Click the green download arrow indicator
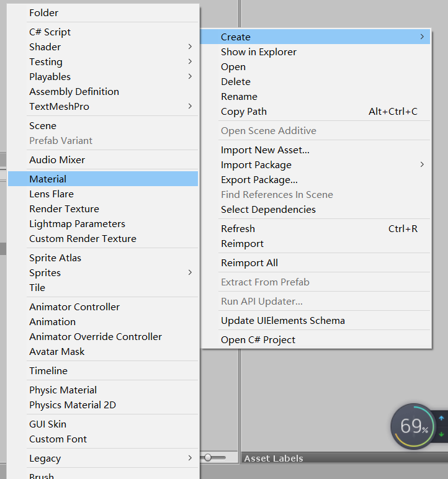This screenshot has height=479, width=448. tap(441, 434)
